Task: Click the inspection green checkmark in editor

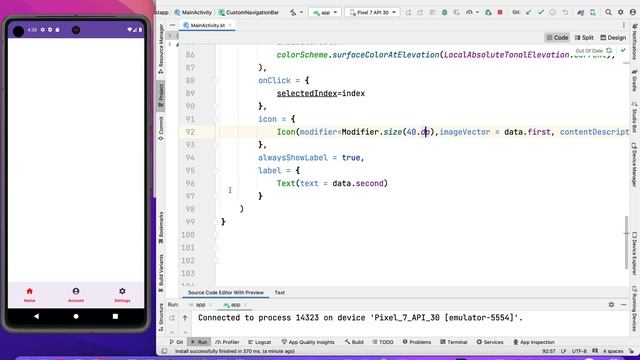Action: click(x=623, y=51)
